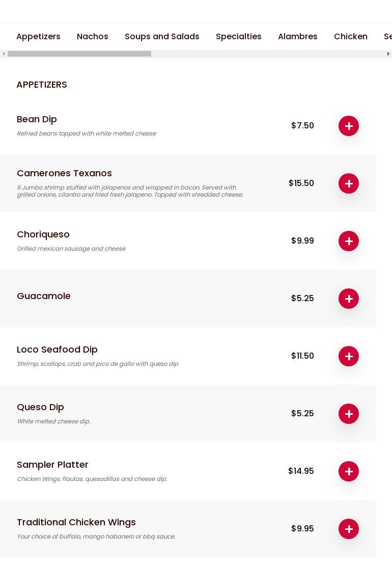Open the Sampler Platter item title
The height and width of the screenshot is (562, 392).
click(52, 465)
